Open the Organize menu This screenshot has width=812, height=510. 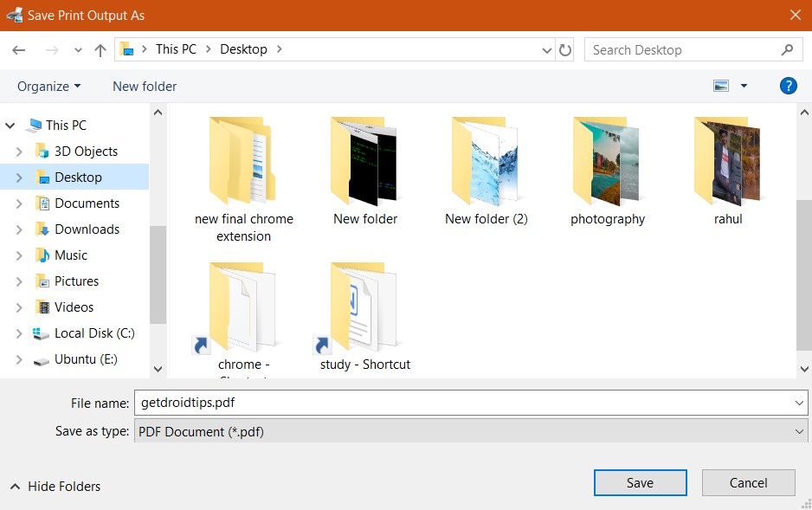pyautogui.click(x=48, y=86)
